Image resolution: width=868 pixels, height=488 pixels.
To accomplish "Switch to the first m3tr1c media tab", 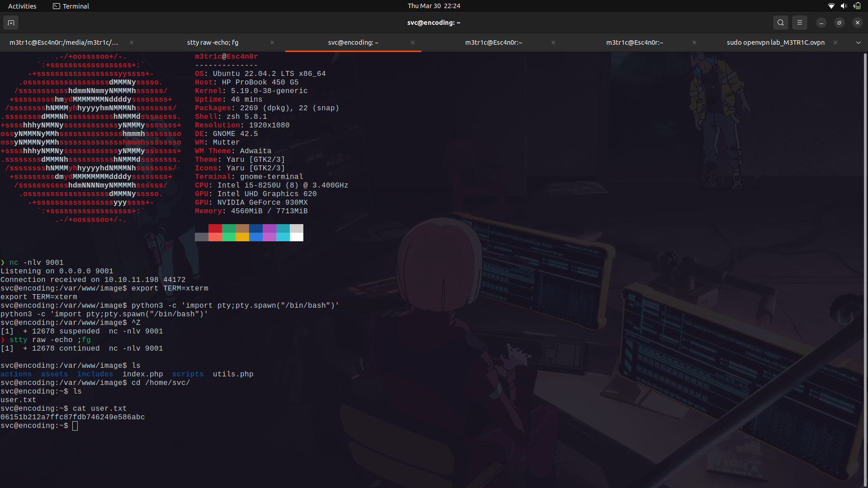I will tap(63, 42).
